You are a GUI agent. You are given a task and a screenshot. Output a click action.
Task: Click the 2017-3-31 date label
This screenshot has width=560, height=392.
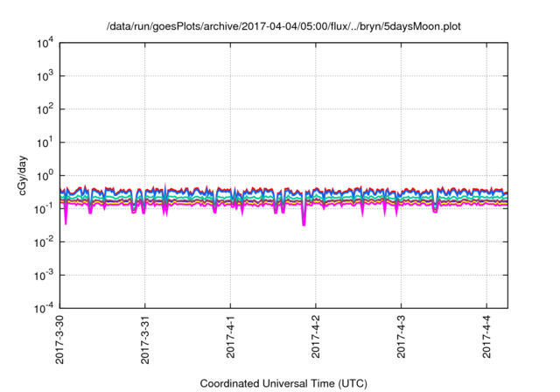tap(145, 339)
